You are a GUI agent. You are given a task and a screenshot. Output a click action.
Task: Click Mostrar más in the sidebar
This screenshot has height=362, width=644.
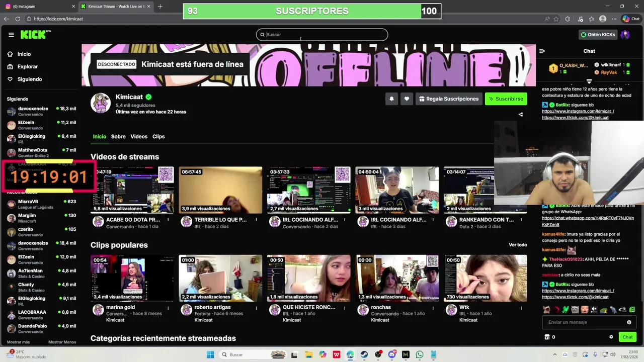pyautogui.click(x=18, y=342)
